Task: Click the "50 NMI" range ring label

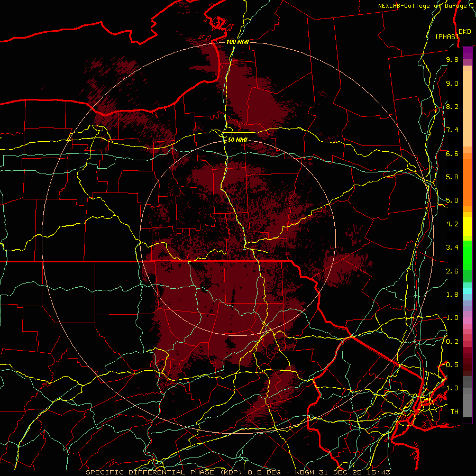Action: (237, 140)
